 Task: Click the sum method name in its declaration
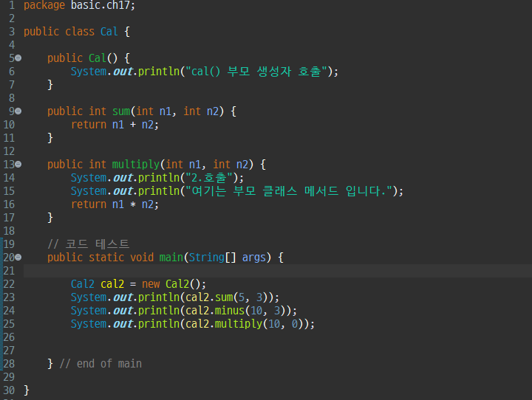[x=121, y=111]
